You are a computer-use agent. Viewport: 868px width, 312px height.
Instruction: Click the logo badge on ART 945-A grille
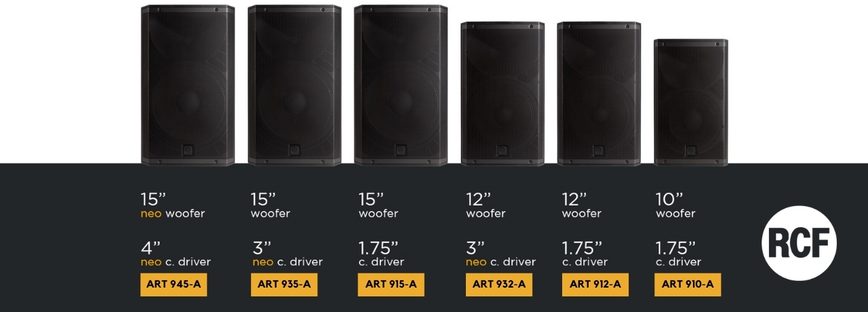tap(187, 151)
